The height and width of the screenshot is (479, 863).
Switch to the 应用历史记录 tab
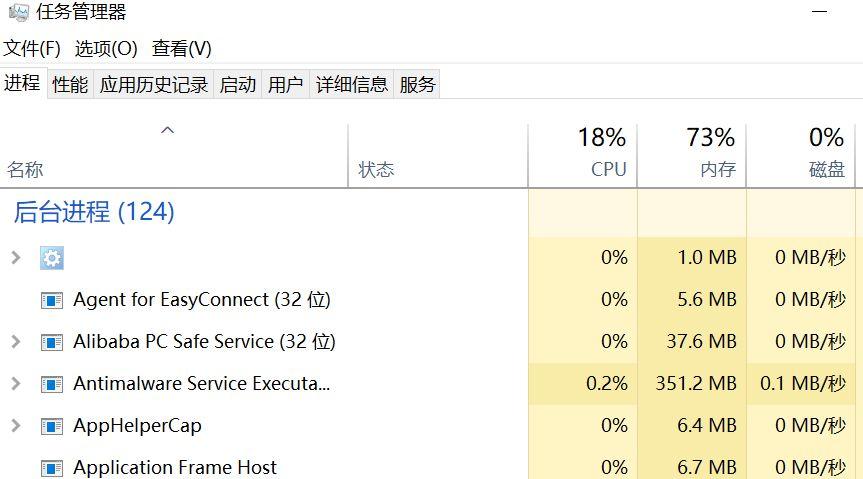pyautogui.click(x=154, y=84)
